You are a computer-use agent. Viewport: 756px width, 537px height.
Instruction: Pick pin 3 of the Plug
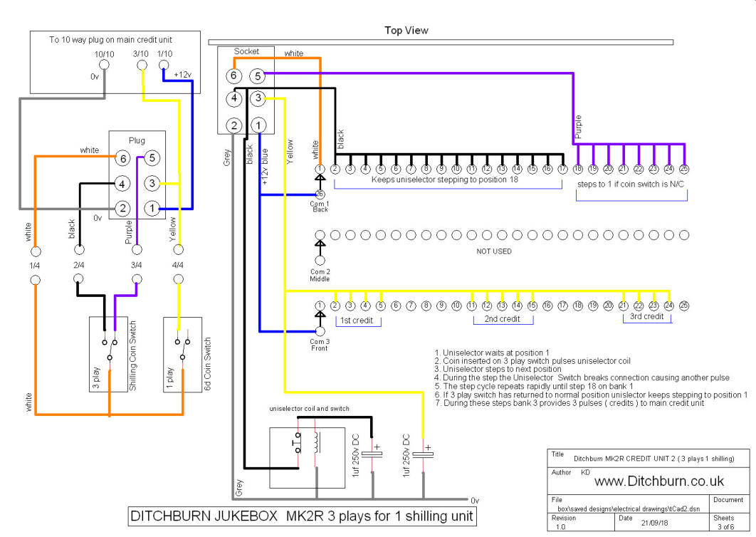tap(152, 183)
